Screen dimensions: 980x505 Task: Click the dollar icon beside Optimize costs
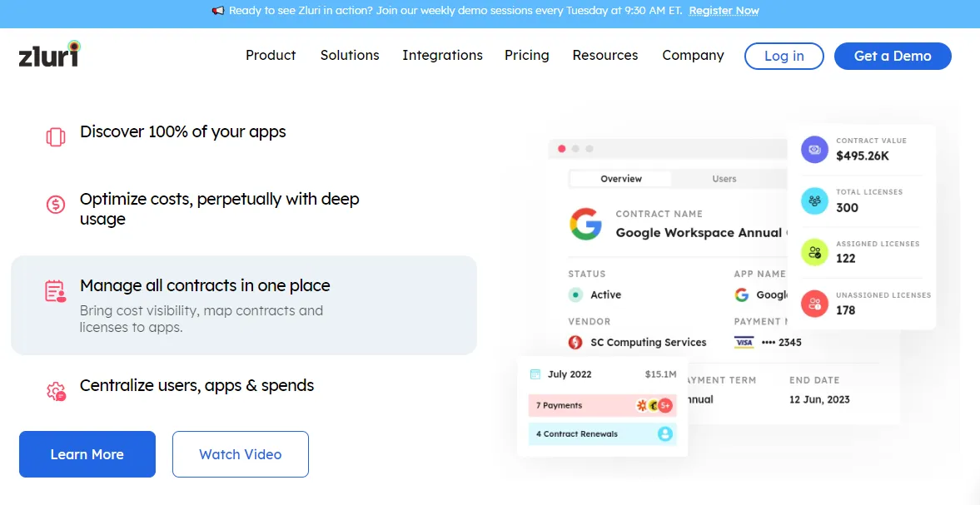[56, 204]
